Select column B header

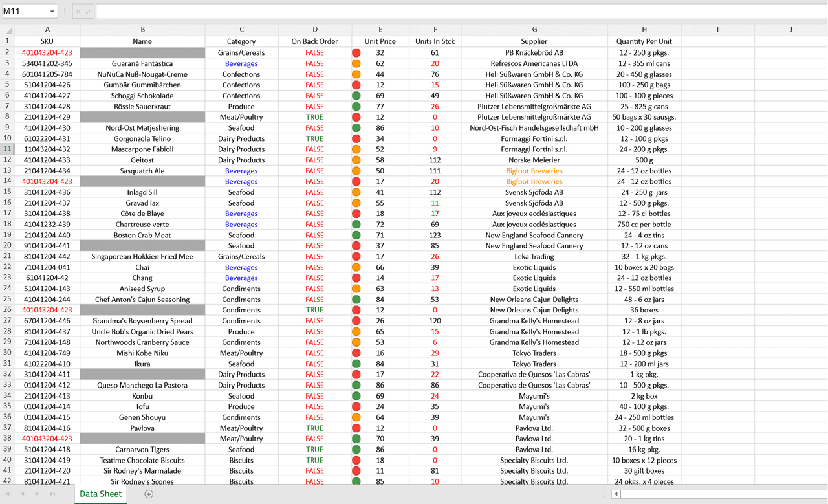click(142, 30)
